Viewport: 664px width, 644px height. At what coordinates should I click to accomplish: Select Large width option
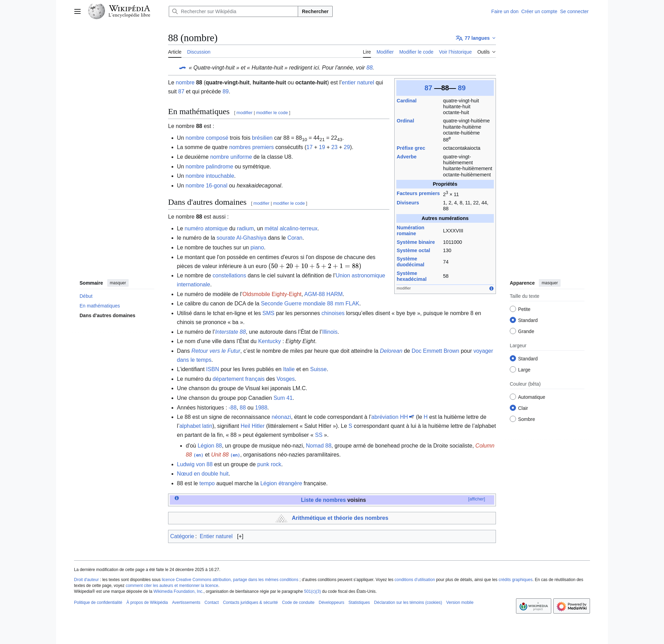513,370
